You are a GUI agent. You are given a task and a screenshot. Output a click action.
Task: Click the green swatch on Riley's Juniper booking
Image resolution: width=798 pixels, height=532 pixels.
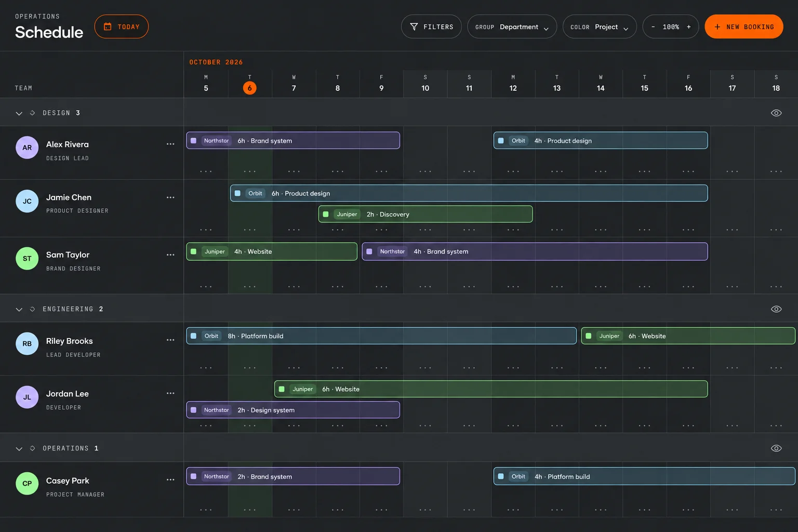click(589, 336)
